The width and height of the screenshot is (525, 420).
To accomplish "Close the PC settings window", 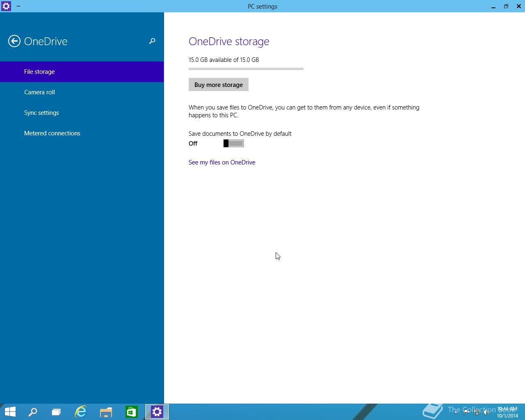I will pyautogui.click(x=519, y=6).
